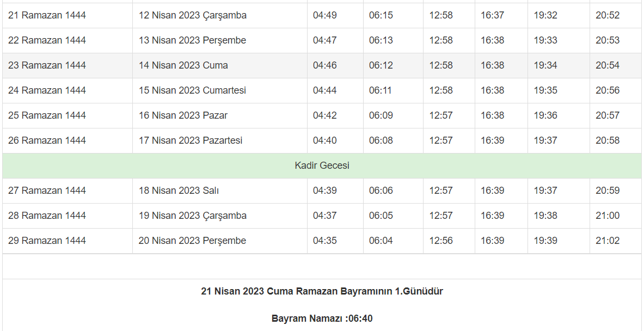The height and width of the screenshot is (331, 644).
Task: Select the 20 Nisan 2023 Perşembe cell
Action: [x=192, y=241]
